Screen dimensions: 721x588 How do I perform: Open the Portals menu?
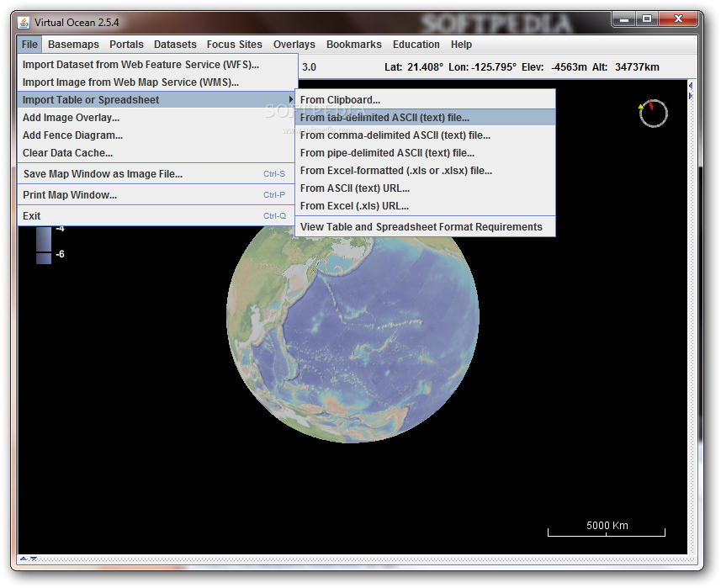(x=126, y=44)
